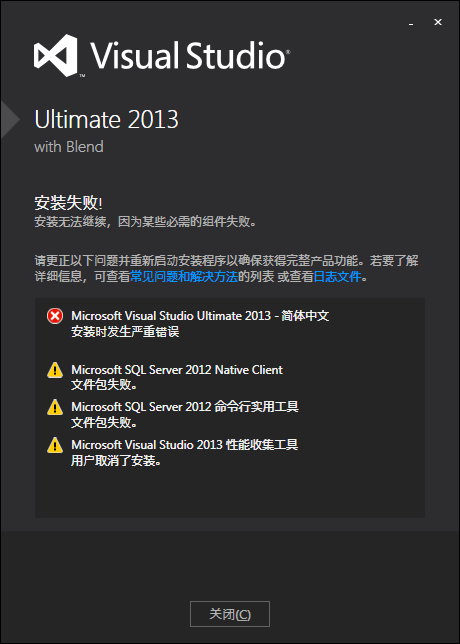The height and width of the screenshot is (644, 460).
Task: Click the warning icon for SQL Server 2012 命令行实用工具
Action: pos(55,407)
